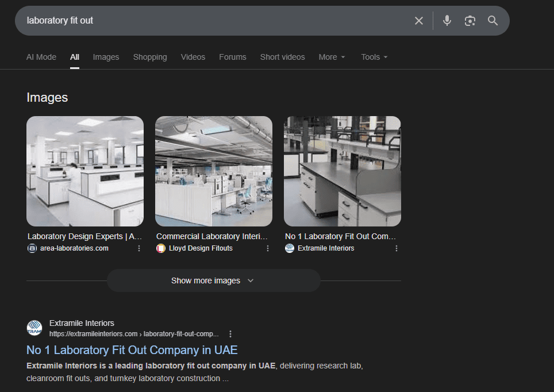This screenshot has width=554, height=392.
Task: Select the All results tab
Action: click(75, 57)
